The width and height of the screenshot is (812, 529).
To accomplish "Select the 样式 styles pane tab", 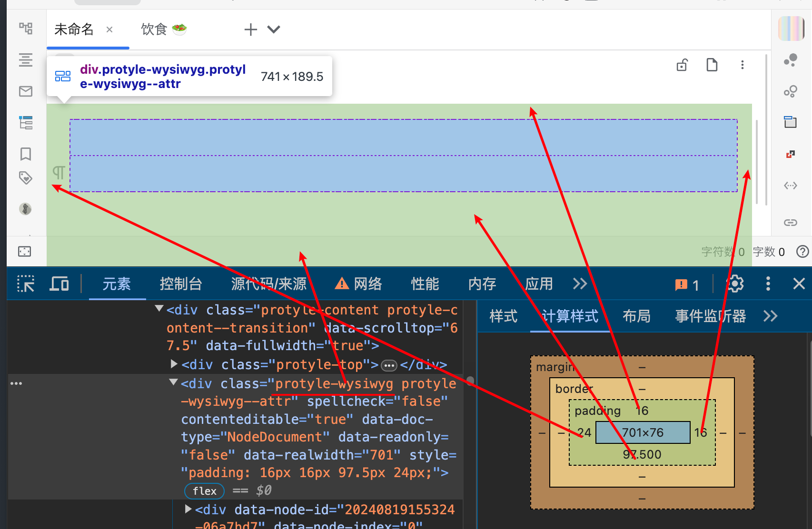I will tap(503, 316).
